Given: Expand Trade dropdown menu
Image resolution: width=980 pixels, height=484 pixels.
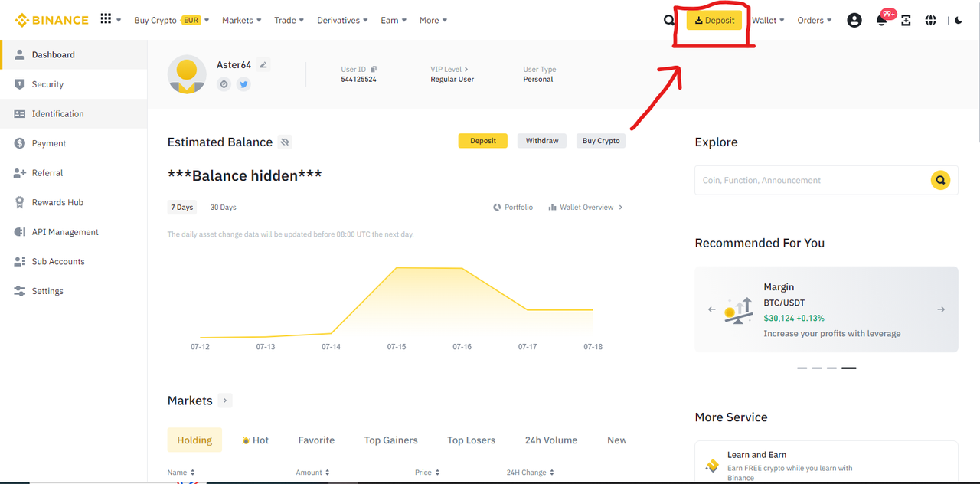Looking at the screenshot, I should (x=289, y=21).
